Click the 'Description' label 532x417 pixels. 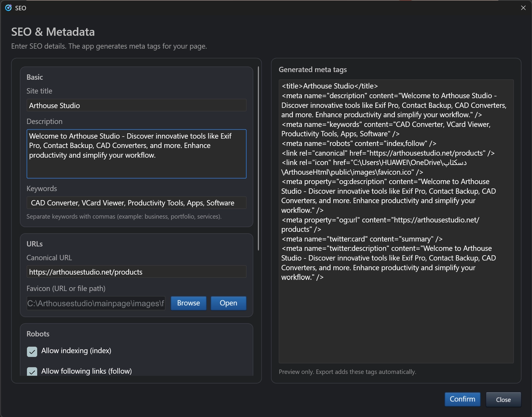pos(45,121)
